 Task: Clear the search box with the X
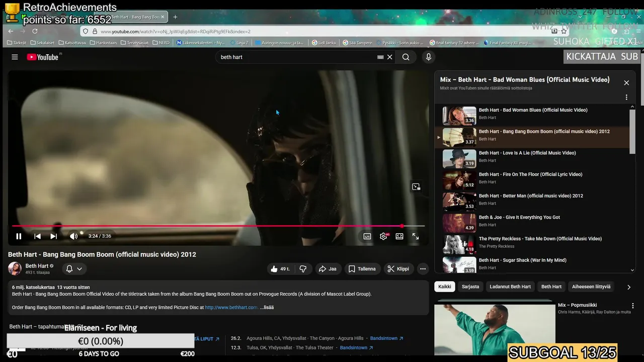point(389,57)
